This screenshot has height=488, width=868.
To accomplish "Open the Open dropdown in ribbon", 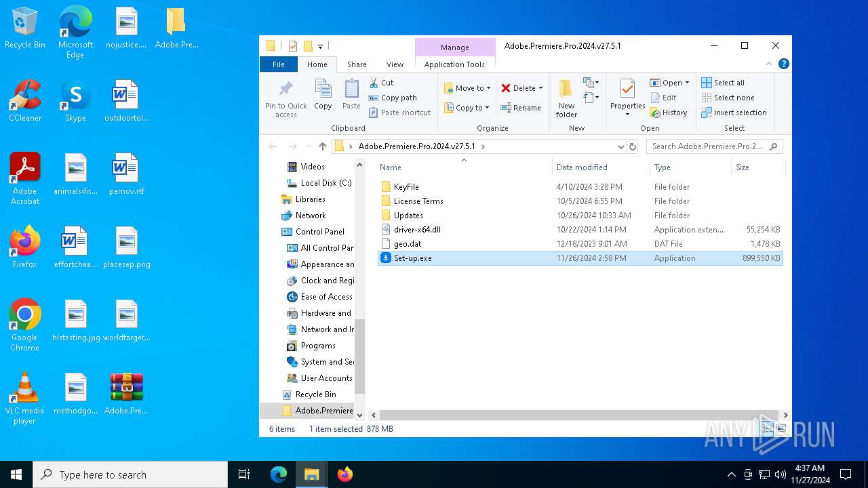I will click(x=669, y=83).
